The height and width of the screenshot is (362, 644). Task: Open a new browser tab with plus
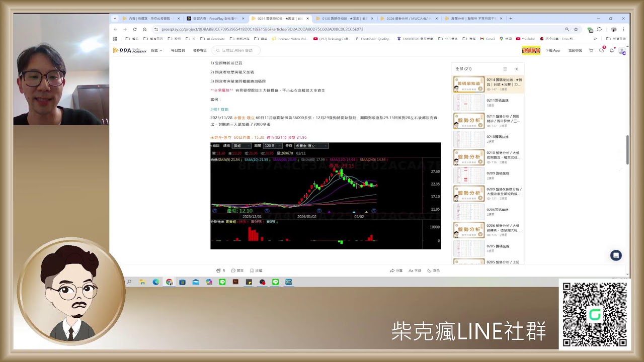click(x=511, y=19)
